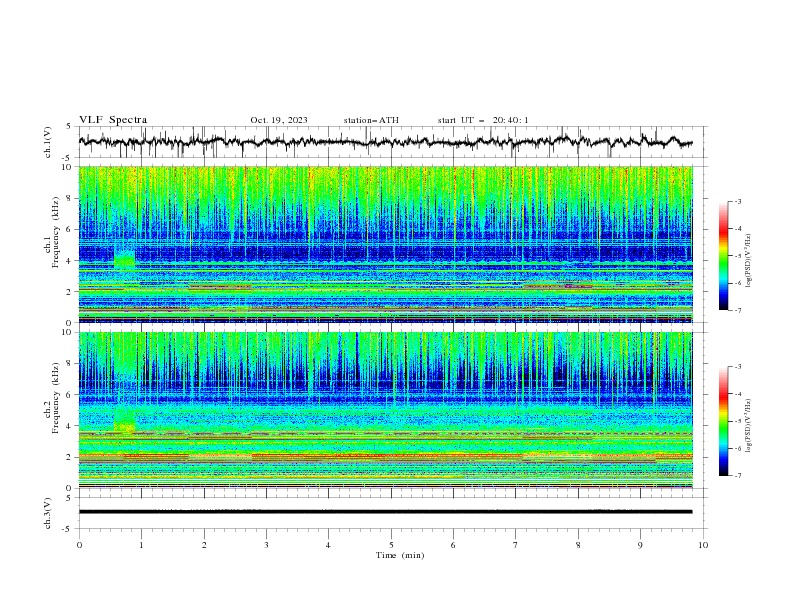
Task: Click inside the ch.1 spectrogram panel
Action: pyautogui.click(x=385, y=244)
